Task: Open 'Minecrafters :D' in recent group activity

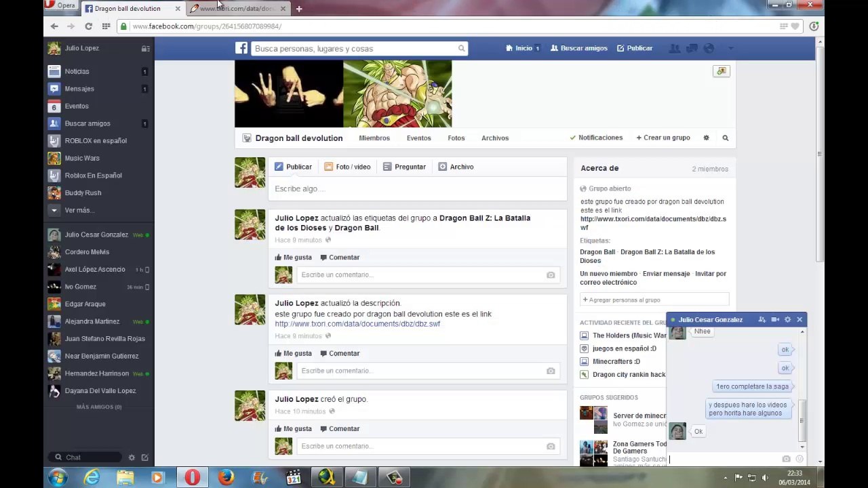Action: click(616, 361)
